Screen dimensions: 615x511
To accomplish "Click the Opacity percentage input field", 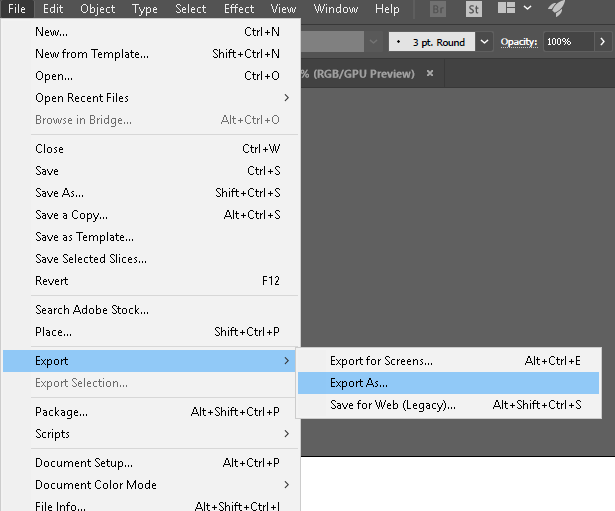I will pyautogui.click(x=568, y=42).
